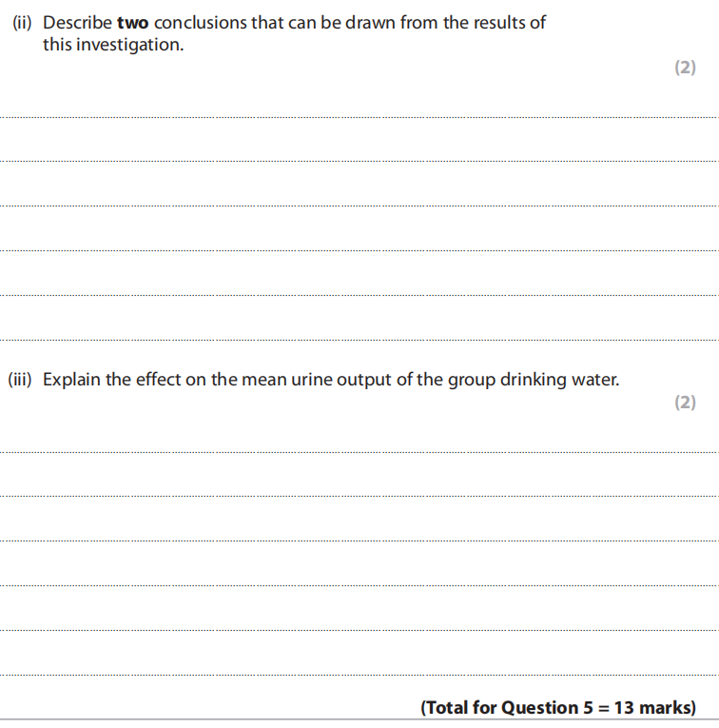This screenshot has width=719, height=728.
Task: Click the "(iii)" question part label
Action: pos(21,380)
